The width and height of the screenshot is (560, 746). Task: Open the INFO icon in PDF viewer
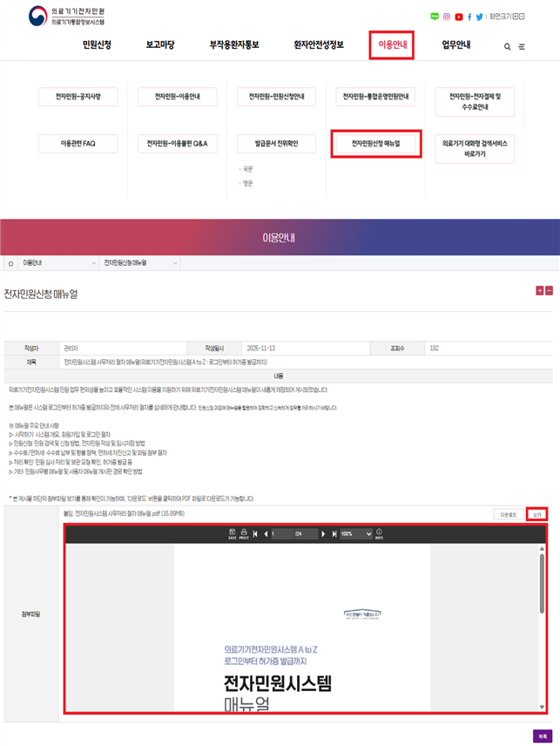point(379,533)
